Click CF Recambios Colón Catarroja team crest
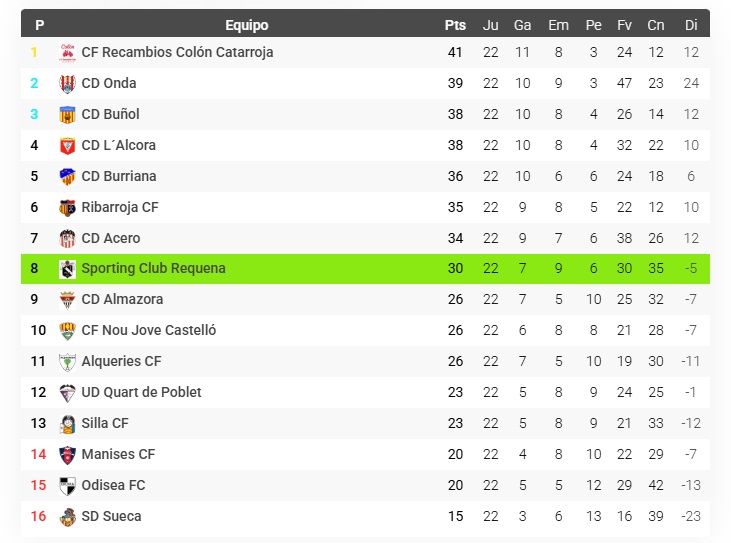The height and width of the screenshot is (543, 731). coord(68,52)
